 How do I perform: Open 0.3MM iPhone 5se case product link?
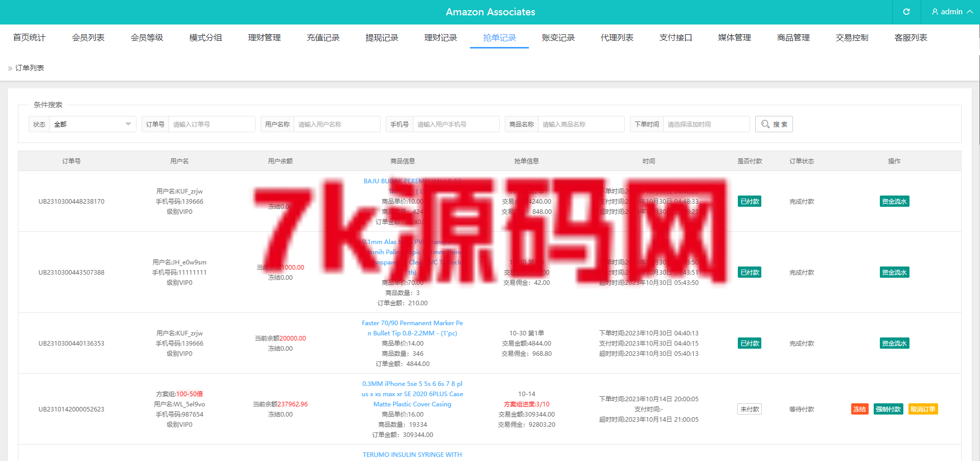[x=412, y=394]
